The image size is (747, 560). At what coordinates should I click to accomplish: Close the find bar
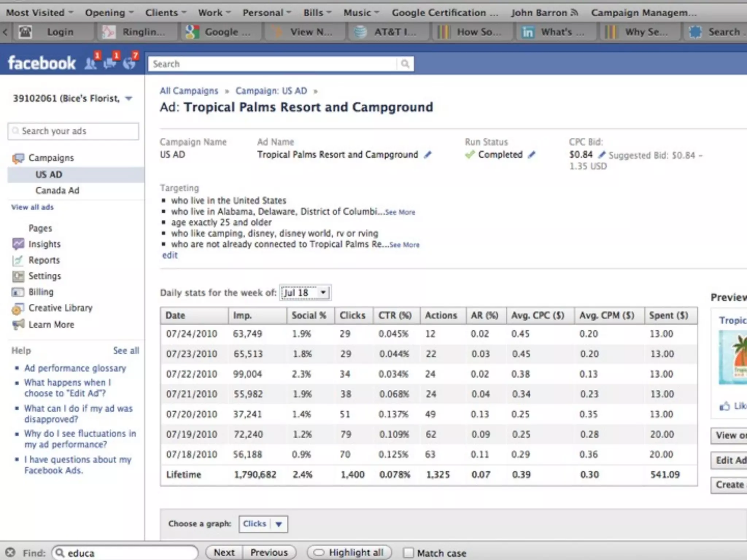tap(10, 552)
